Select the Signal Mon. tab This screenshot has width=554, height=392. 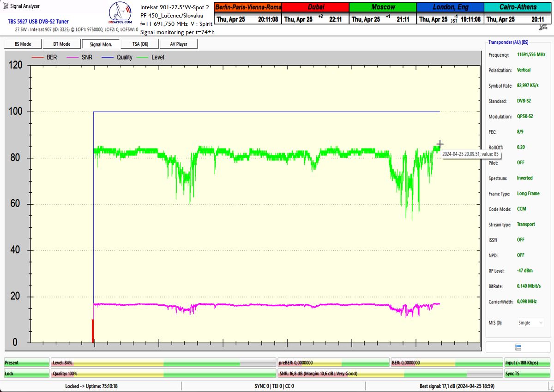point(100,44)
